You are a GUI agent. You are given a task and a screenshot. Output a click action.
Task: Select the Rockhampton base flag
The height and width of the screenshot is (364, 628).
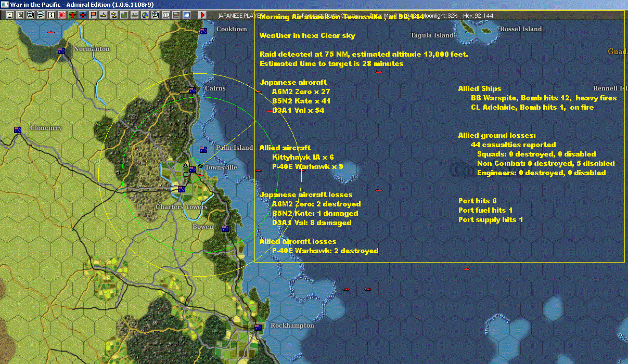258,328
